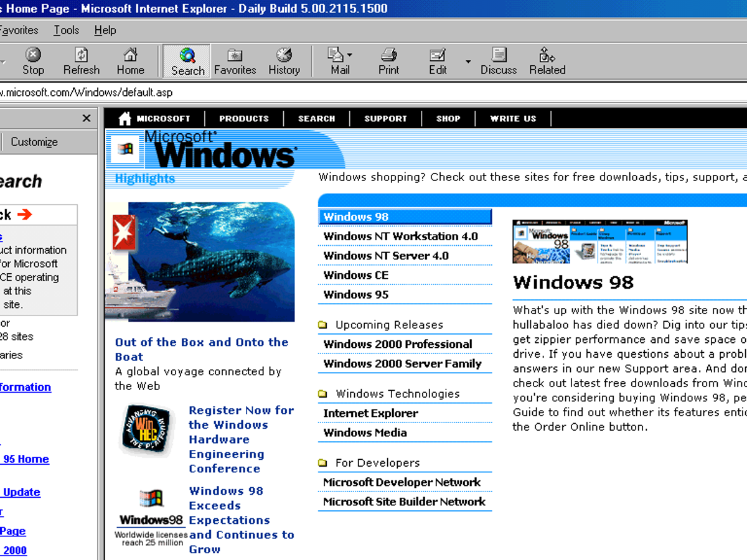Click the 'Windows 98' article heading
The width and height of the screenshot is (747, 560).
click(573, 282)
